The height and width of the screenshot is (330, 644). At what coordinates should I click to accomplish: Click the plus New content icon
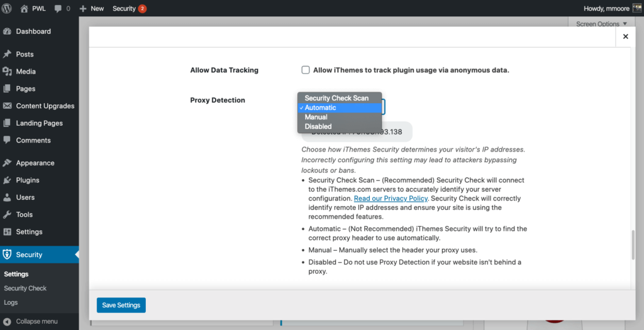tap(83, 9)
